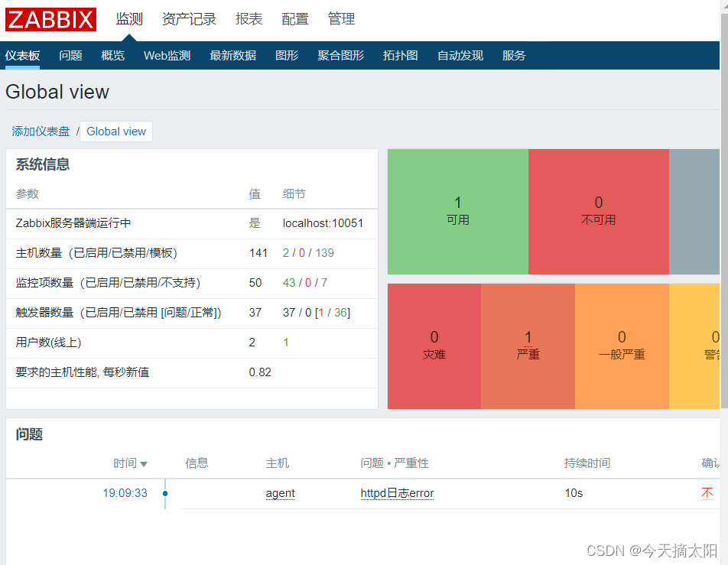This screenshot has height=565, width=728.
Task: Click the details text 37 / 0 [1 / 36]
Action: (316, 313)
